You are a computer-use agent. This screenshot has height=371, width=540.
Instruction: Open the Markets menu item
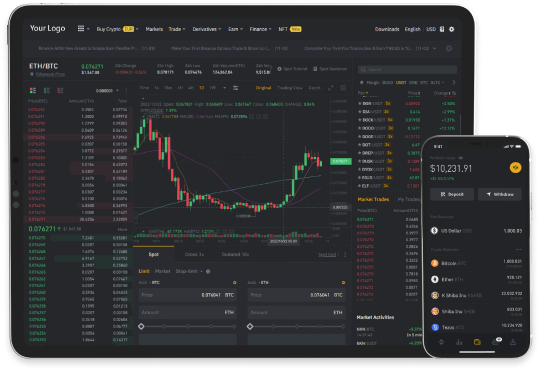154,29
